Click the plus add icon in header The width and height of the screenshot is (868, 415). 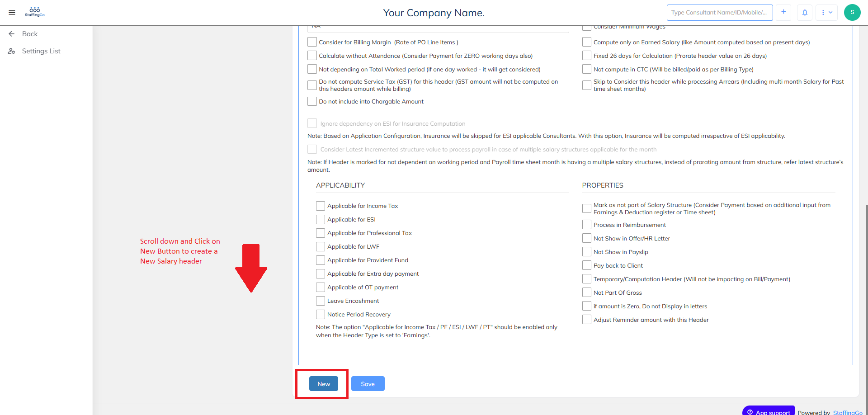click(x=783, y=12)
